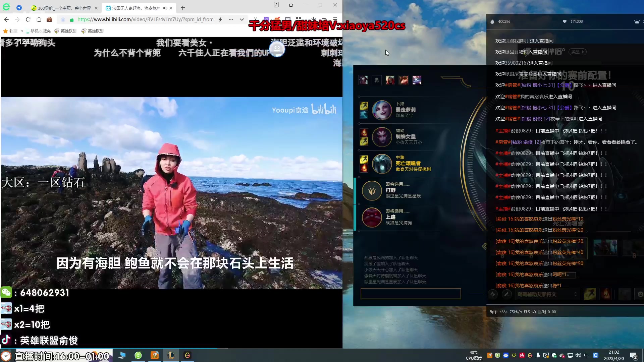
Task: Click the second banned champion helmet icon
Action: (x=376, y=80)
